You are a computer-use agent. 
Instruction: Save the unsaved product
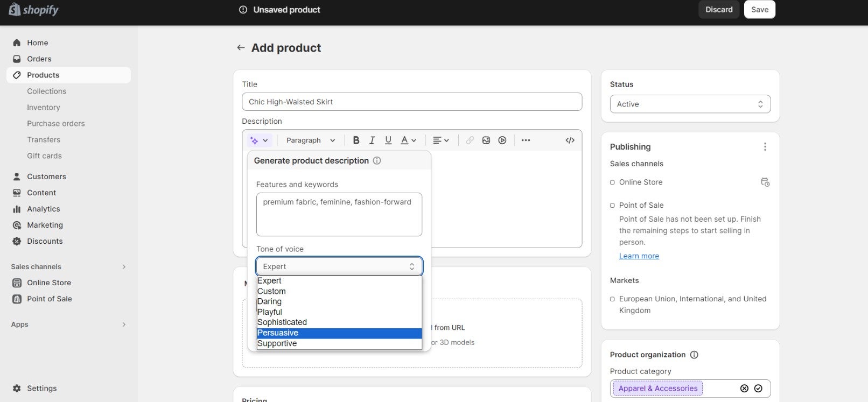click(x=759, y=10)
